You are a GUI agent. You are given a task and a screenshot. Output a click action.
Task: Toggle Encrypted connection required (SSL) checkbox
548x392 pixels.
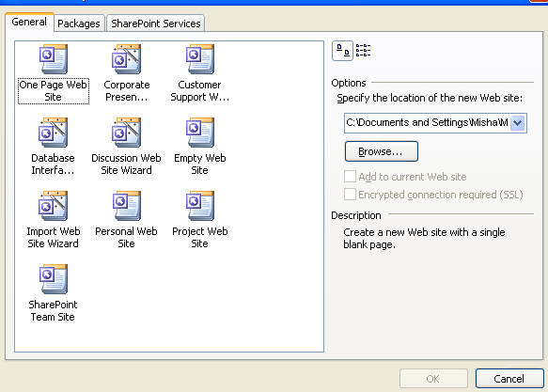pyautogui.click(x=350, y=195)
